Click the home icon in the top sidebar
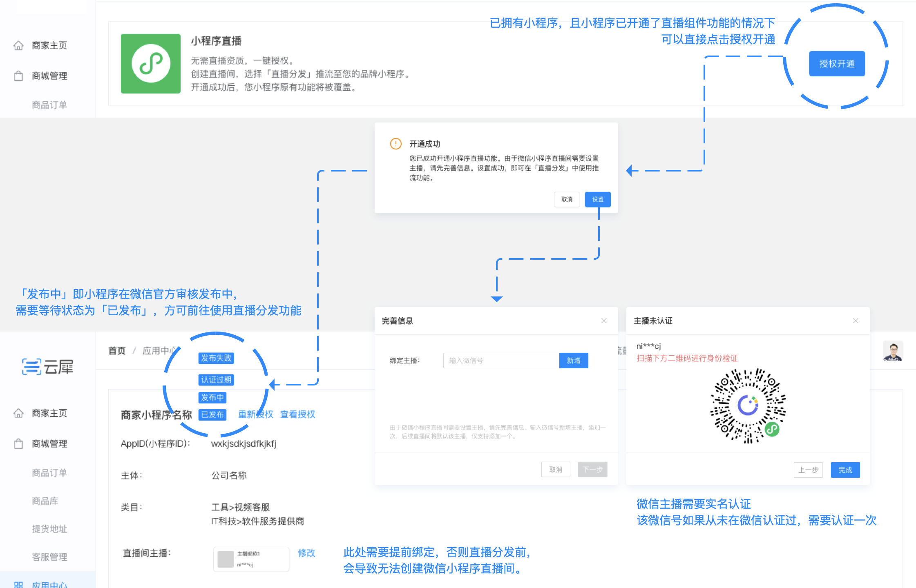916x588 pixels. click(18, 45)
